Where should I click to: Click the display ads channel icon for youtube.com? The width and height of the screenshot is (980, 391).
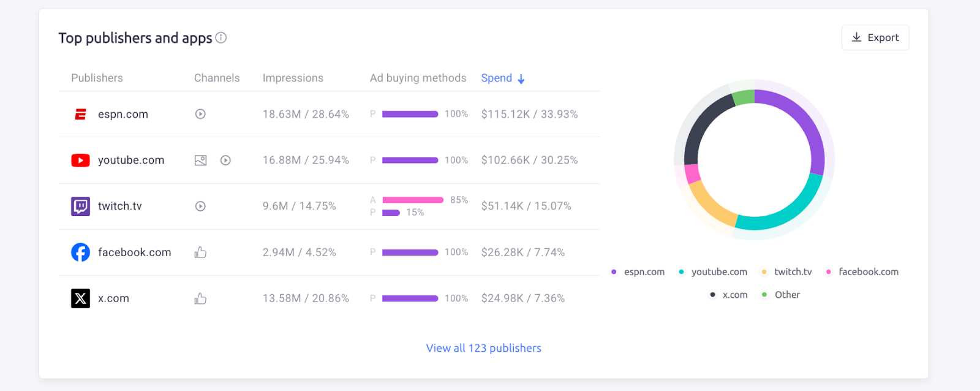[x=200, y=160]
